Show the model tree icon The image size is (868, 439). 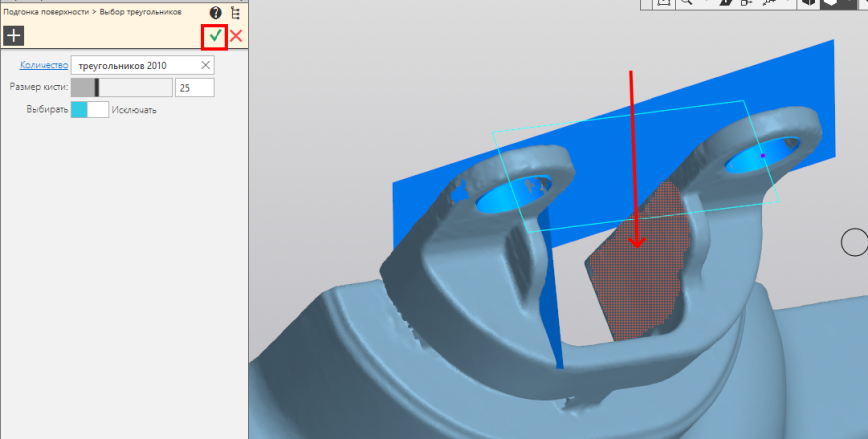coord(236,13)
